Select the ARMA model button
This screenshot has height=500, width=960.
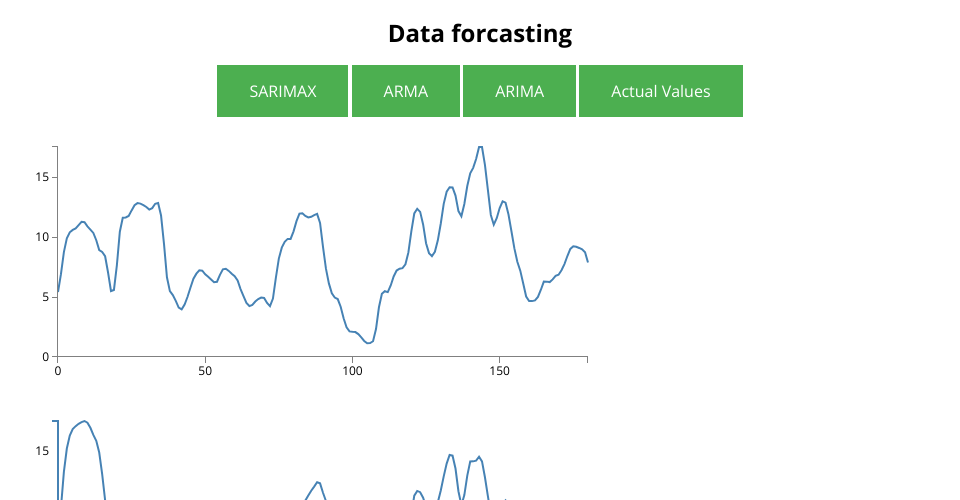pyautogui.click(x=405, y=91)
